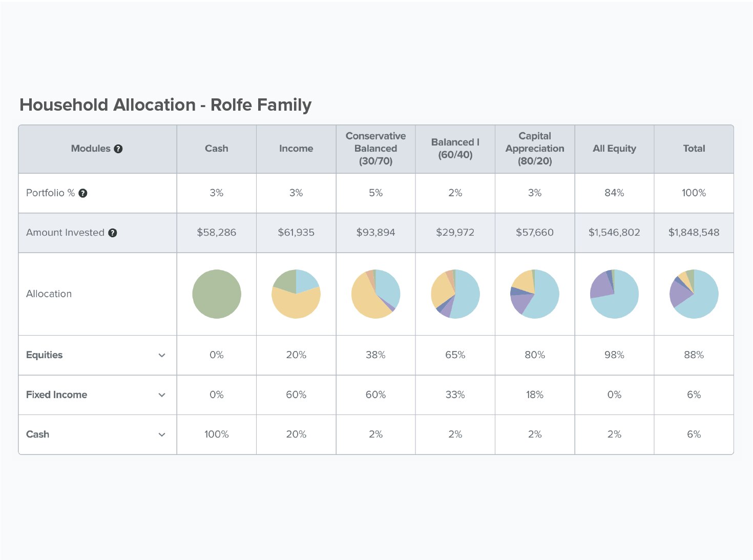Screen dimensions: 753x560
Task: Click the Capital Appreciation allocation pie chart
Action: click(x=535, y=294)
